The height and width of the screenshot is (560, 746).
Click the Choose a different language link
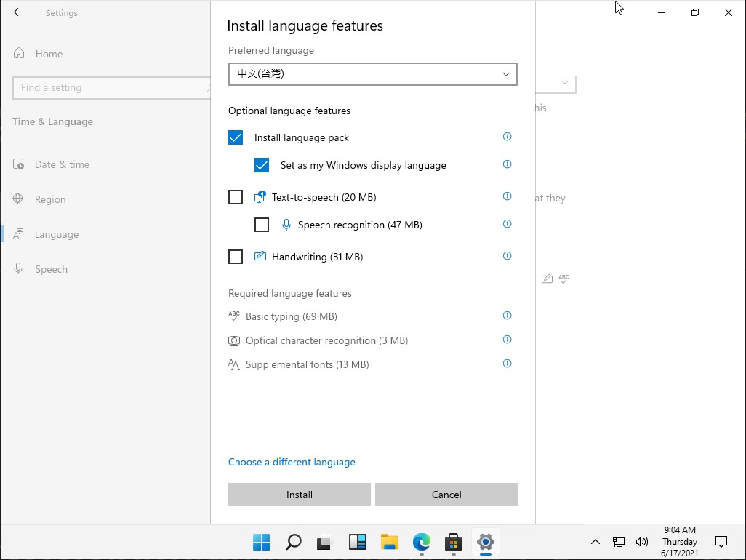pyautogui.click(x=292, y=462)
